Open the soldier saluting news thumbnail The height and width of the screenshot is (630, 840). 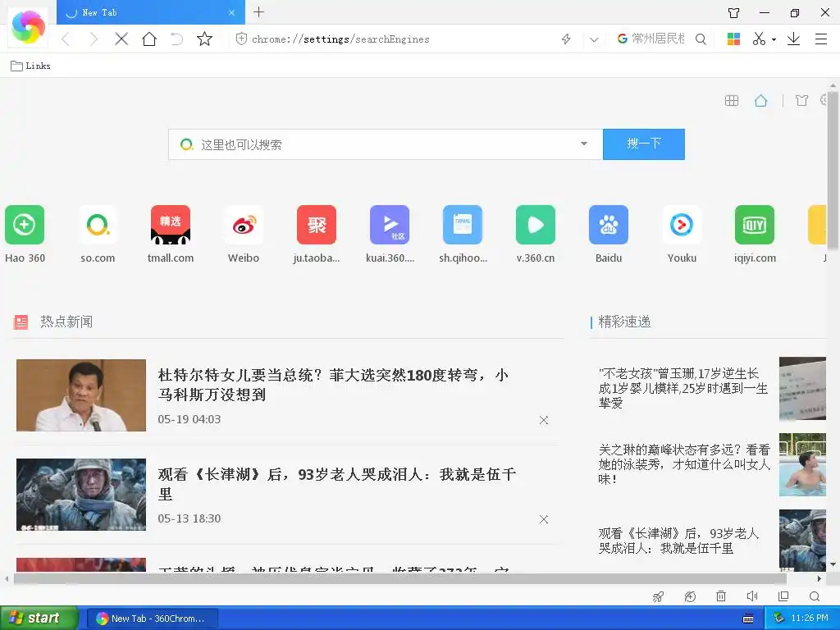coord(81,494)
